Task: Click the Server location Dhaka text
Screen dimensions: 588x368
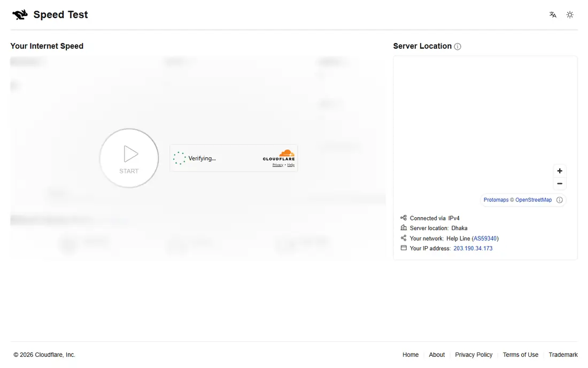Action: pyautogui.click(x=438, y=228)
